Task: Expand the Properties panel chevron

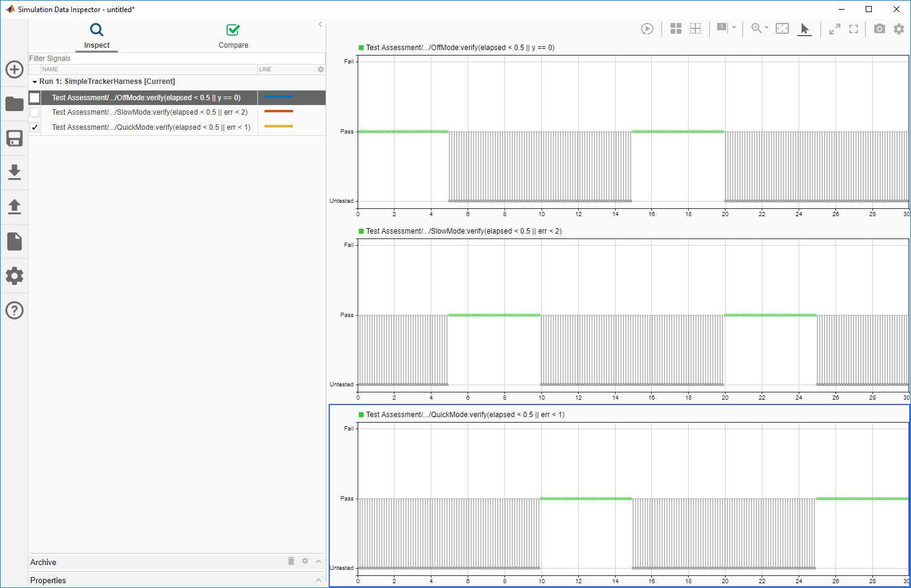Action: click(x=318, y=580)
